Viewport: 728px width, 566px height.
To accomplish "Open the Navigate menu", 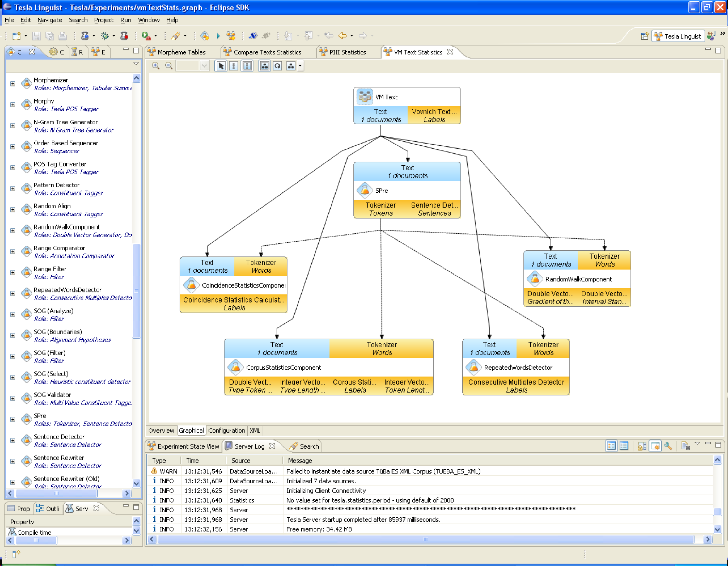I will coord(50,20).
